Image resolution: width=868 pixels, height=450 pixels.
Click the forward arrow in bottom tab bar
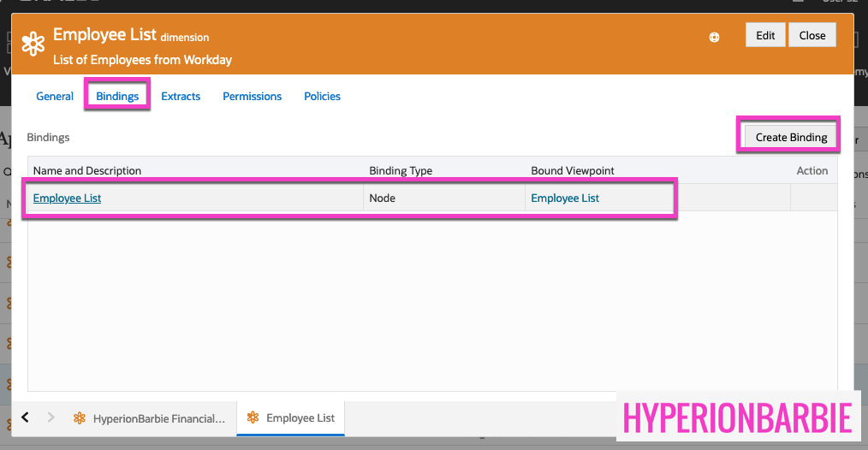coord(51,417)
